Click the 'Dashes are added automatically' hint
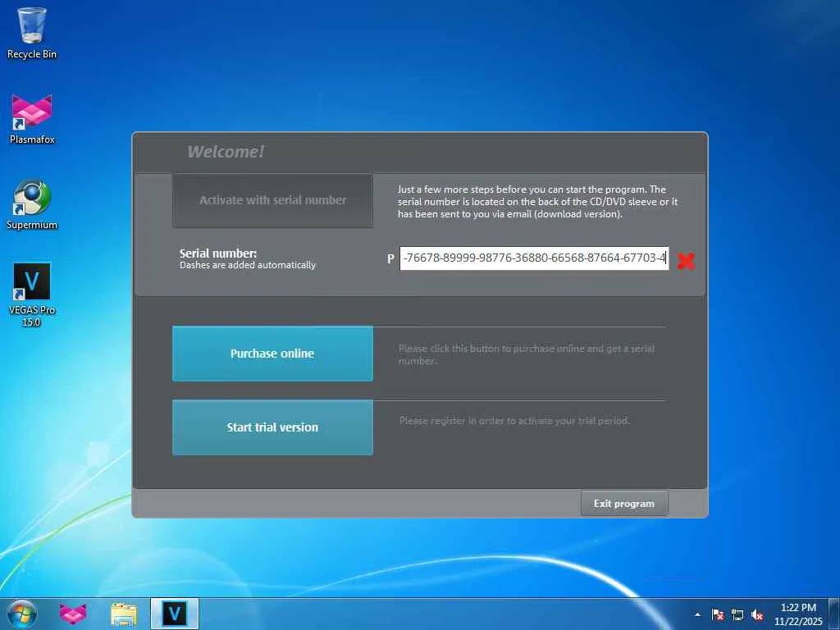 click(248, 265)
